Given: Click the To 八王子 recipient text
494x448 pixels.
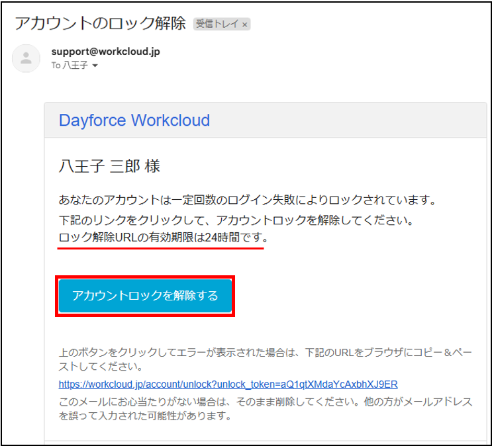Looking at the screenshot, I should (70, 66).
